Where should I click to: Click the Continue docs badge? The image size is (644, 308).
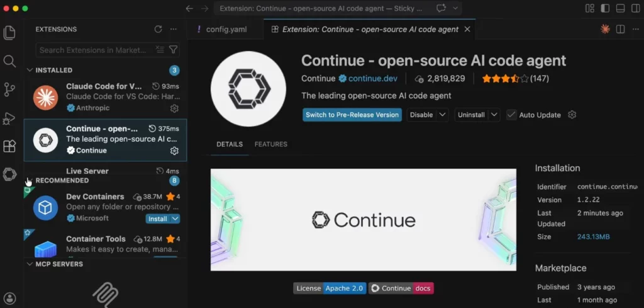click(401, 288)
